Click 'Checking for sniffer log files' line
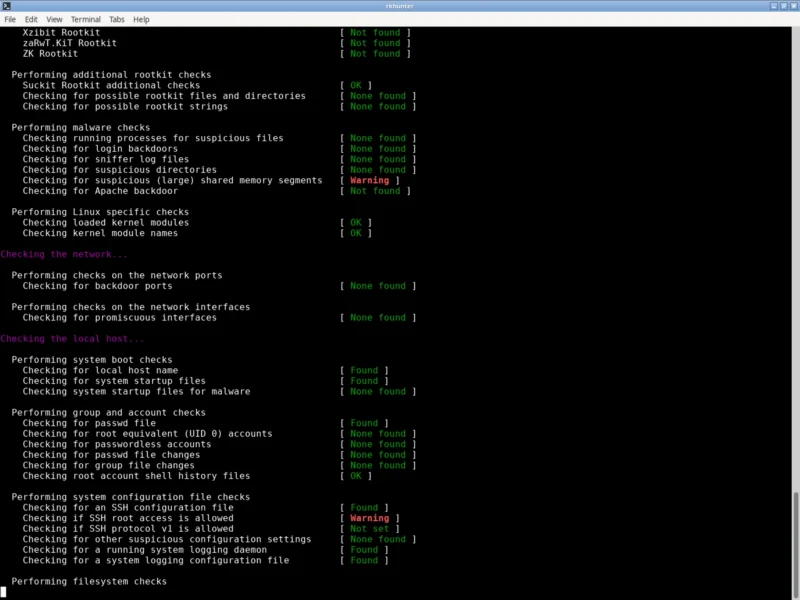The width and height of the screenshot is (800, 600). click(106, 159)
